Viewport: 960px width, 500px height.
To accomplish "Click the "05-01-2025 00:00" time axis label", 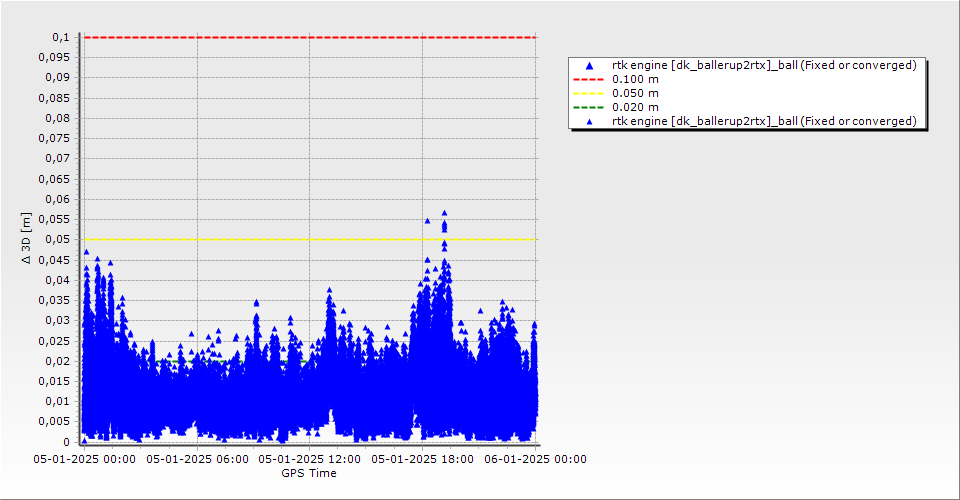I will (84, 459).
